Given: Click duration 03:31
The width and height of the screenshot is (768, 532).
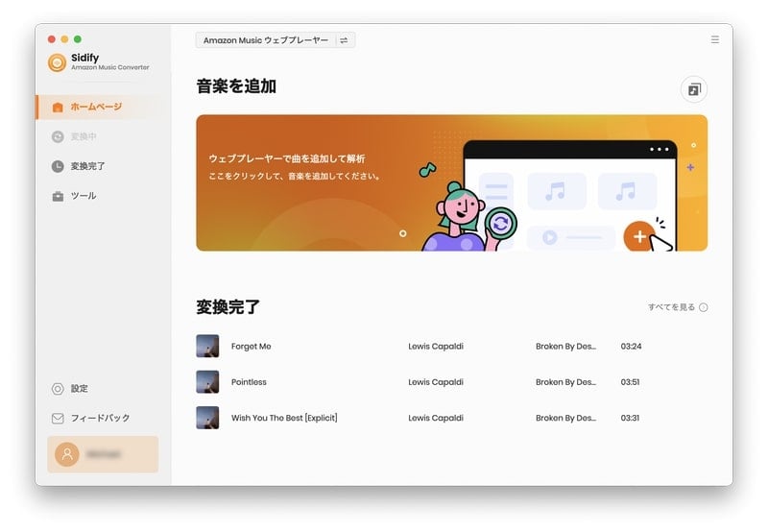Looking at the screenshot, I should click(x=630, y=418).
